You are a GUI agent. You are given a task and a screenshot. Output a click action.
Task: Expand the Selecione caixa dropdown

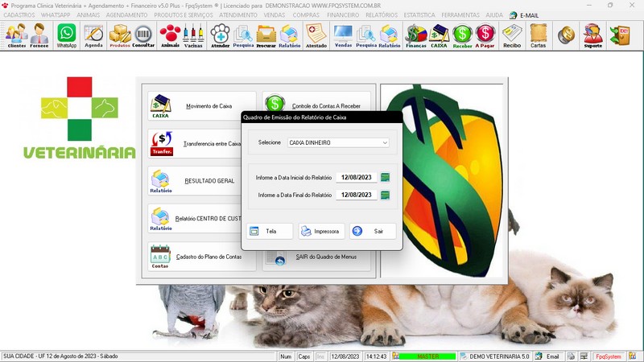385,142
